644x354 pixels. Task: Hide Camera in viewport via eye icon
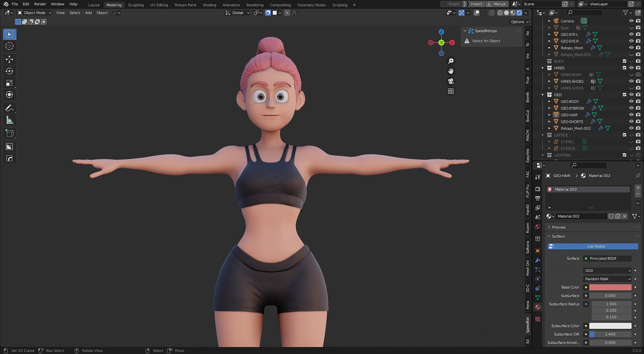tap(631, 21)
